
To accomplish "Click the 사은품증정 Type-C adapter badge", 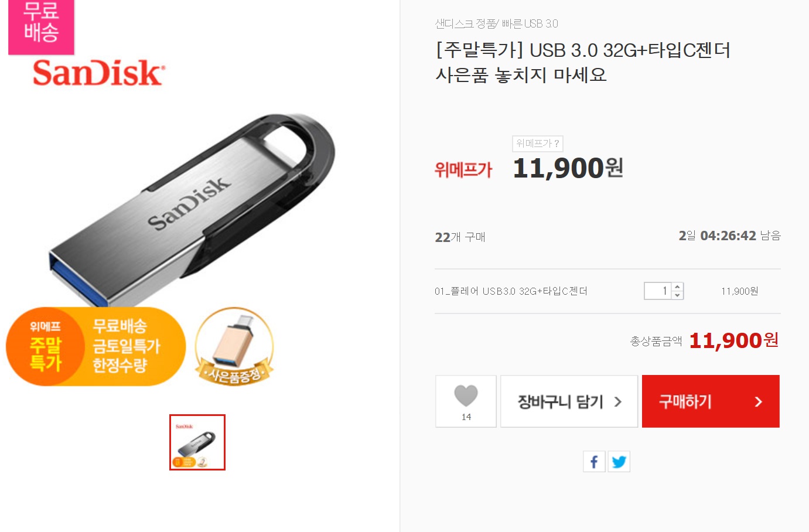I will [x=234, y=346].
